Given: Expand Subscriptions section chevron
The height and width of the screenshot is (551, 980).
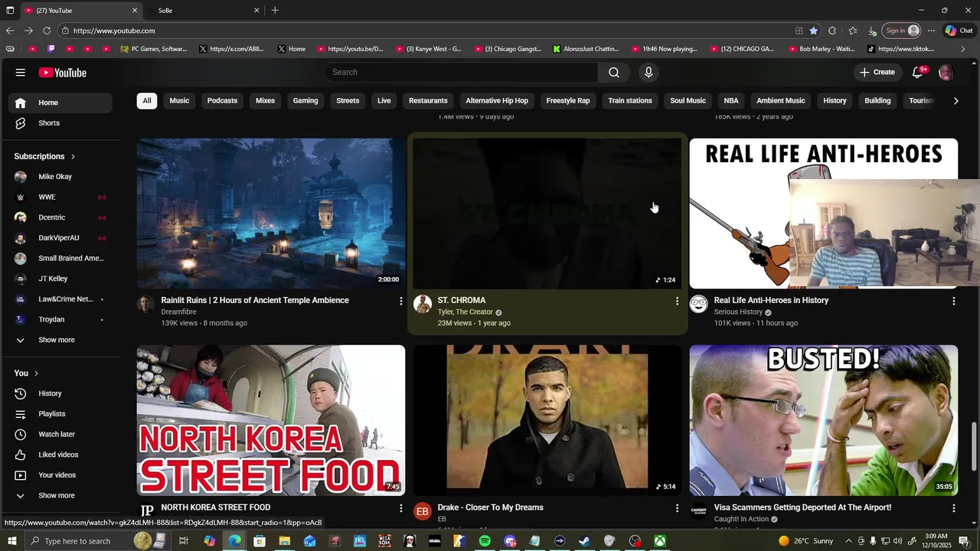Looking at the screenshot, I should (73, 157).
